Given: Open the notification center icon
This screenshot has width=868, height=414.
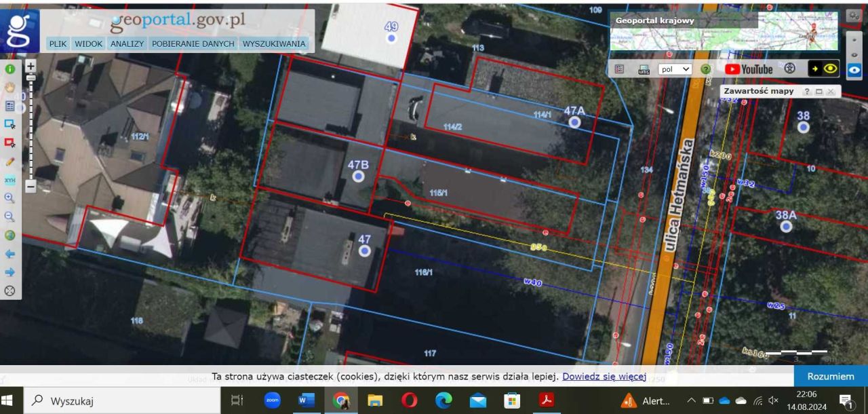Looking at the screenshot, I should tap(846, 401).
